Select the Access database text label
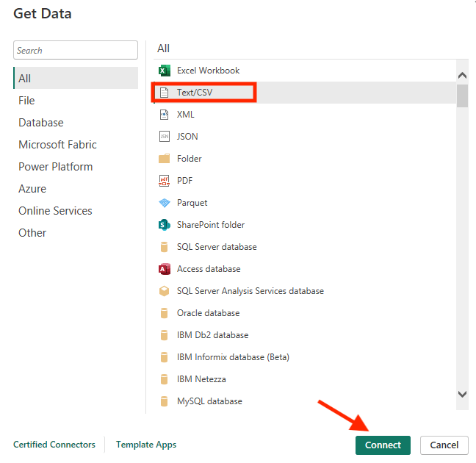This screenshot has height=463, width=476. click(209, 269)
